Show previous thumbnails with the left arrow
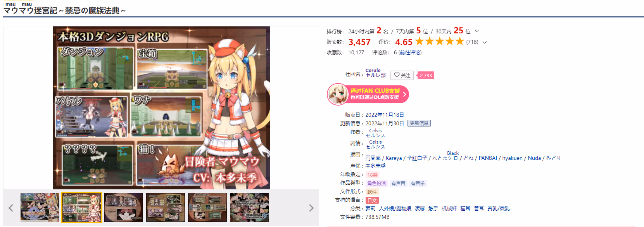This screenshot has height=227, width=644. click(x=11, y=208)
